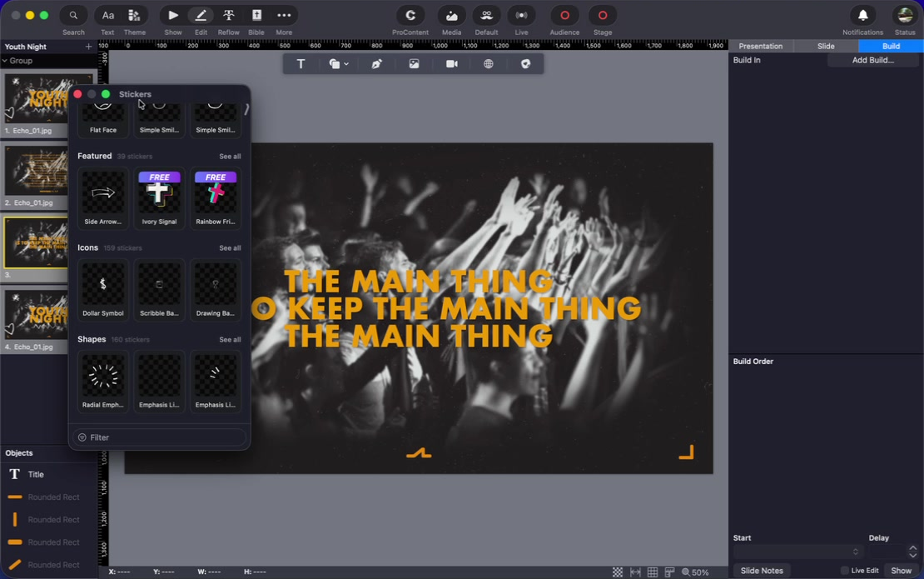Insert a video input object

452,63
